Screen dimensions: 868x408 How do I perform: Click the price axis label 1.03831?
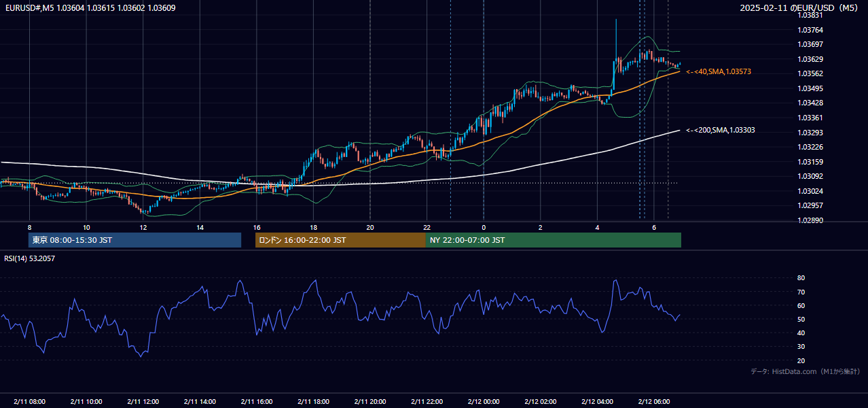click(810, 15)
